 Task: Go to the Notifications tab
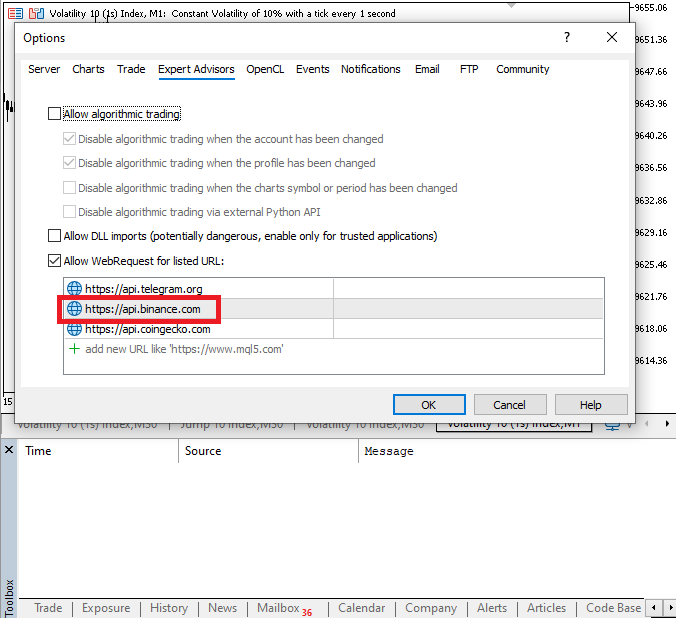pyautogui.click(x=371, y=69)
